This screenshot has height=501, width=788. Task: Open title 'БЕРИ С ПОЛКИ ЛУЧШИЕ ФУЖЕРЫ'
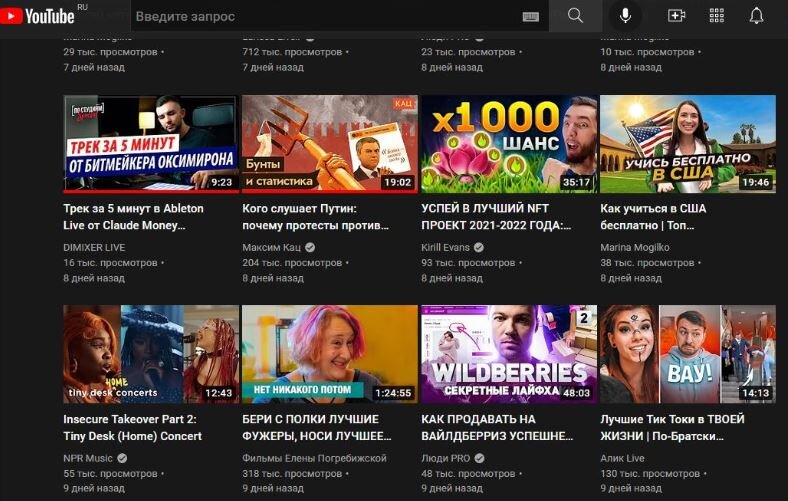point(317,427)
